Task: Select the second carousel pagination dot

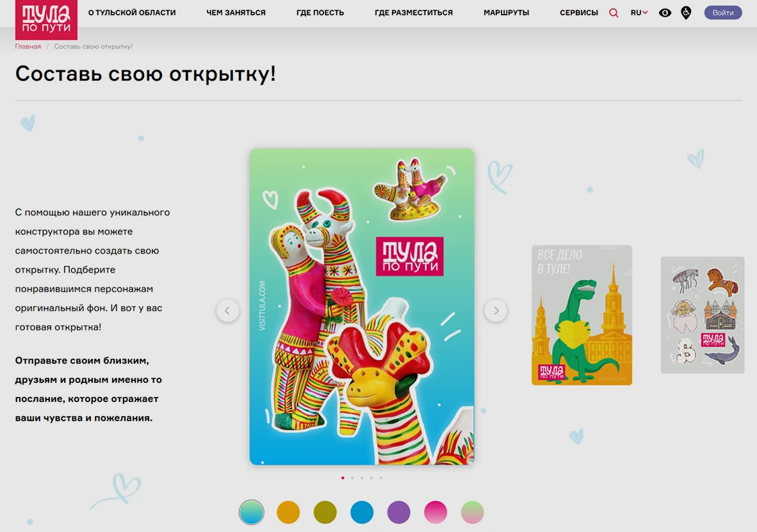Action: pos(352,478)
